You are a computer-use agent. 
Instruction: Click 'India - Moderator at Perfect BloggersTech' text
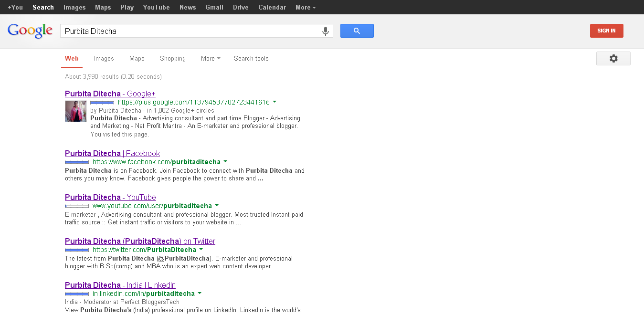122,302
